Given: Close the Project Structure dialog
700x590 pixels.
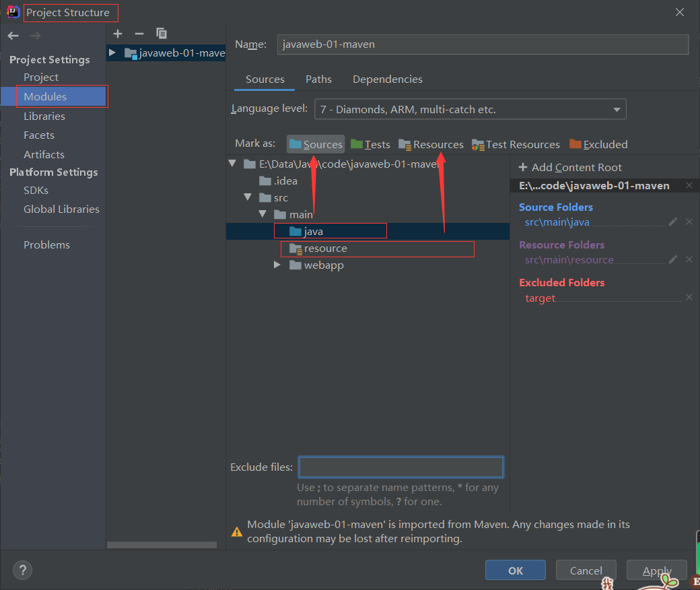Looking at the screenshot, I should [x=679, y=12].
